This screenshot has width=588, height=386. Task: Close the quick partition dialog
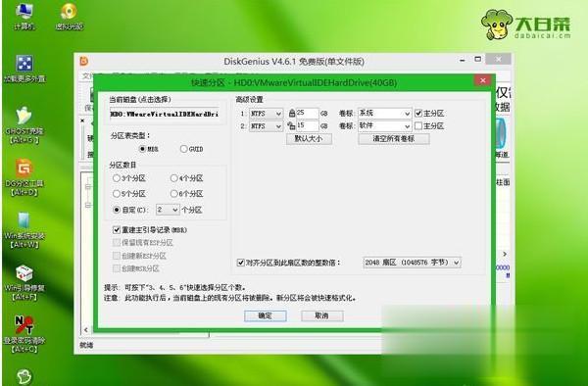coord(482,80)
